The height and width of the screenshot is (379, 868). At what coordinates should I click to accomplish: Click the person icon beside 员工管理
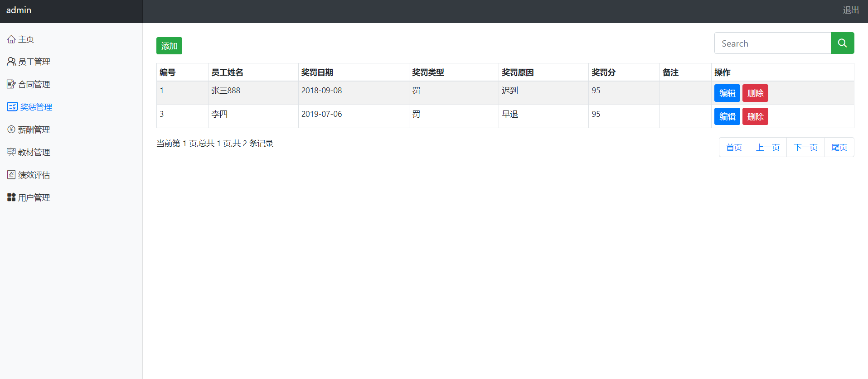[x=11, y=62]
